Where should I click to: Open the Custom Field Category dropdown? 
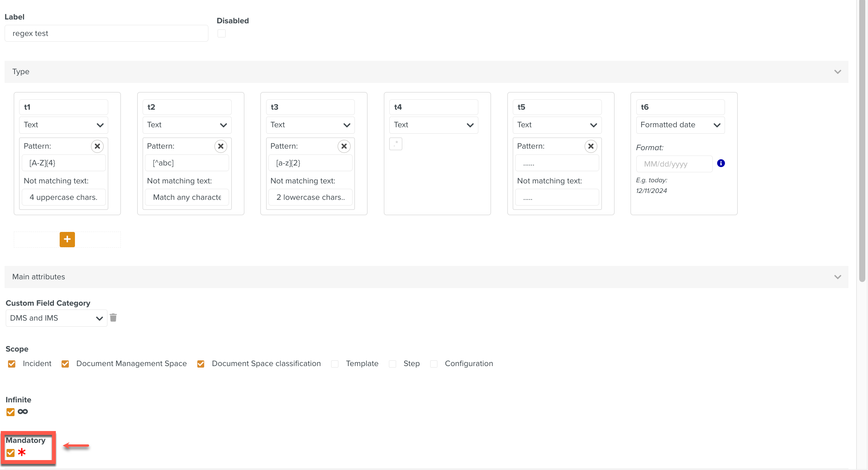[x=56, y=318]
